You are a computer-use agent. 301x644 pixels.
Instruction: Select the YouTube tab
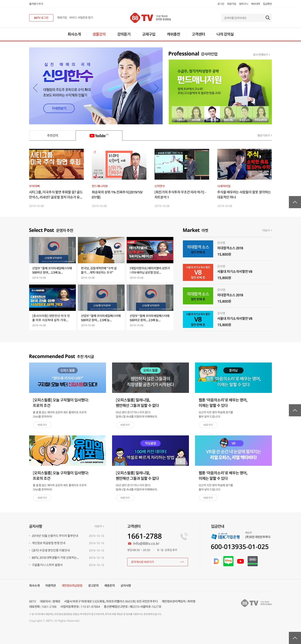point(99,135)
